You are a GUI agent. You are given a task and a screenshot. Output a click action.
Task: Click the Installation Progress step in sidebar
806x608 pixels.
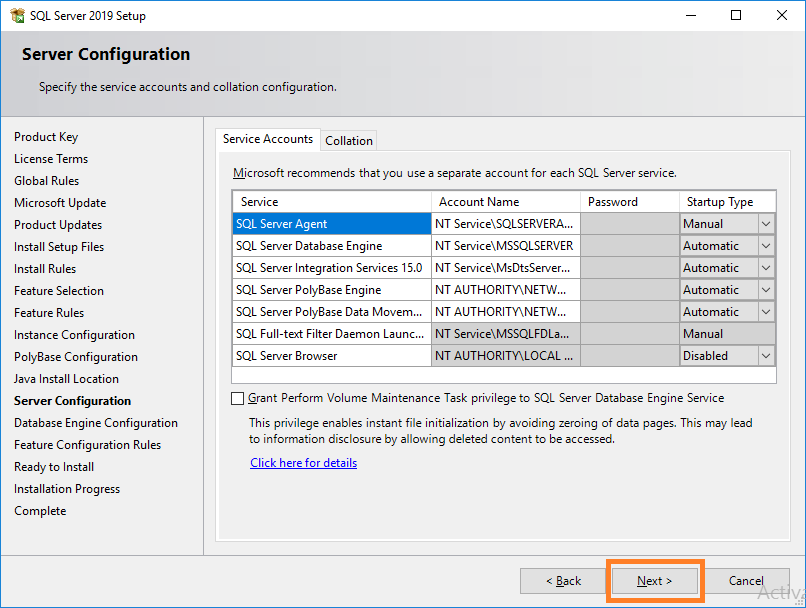point(67,489)
